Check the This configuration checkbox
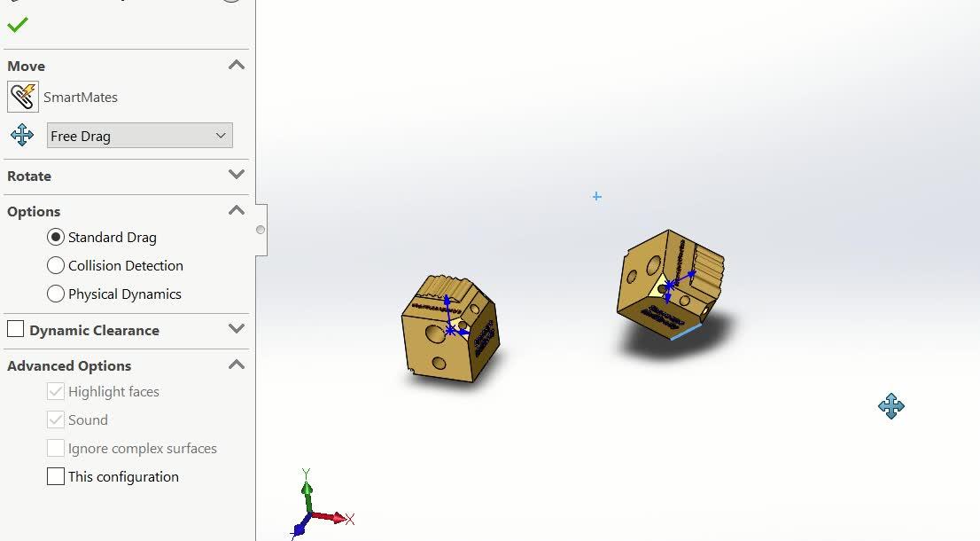Viewport: 980px width, 541px height. 55,476
